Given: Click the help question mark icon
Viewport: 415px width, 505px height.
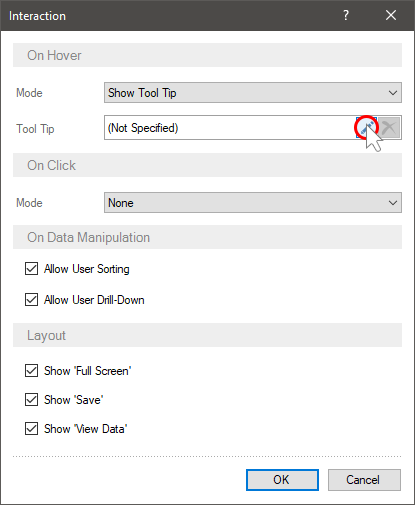Looking at the screenshot, I should click(346, 15).
